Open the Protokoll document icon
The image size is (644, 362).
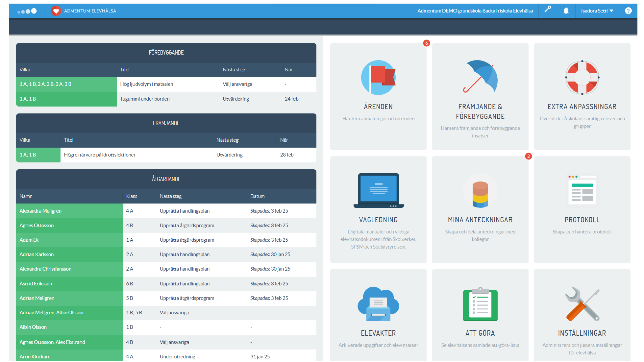[582, 190]
